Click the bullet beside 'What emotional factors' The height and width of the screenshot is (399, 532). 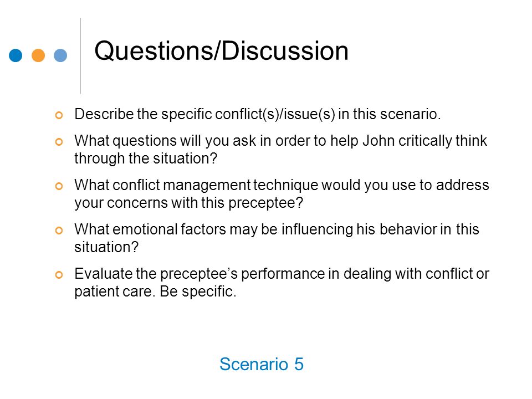coord(59,231)
